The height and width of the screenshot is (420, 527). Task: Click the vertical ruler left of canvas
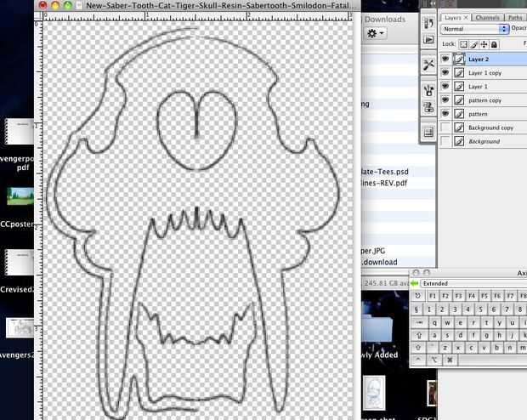click(x=38, y=220)
